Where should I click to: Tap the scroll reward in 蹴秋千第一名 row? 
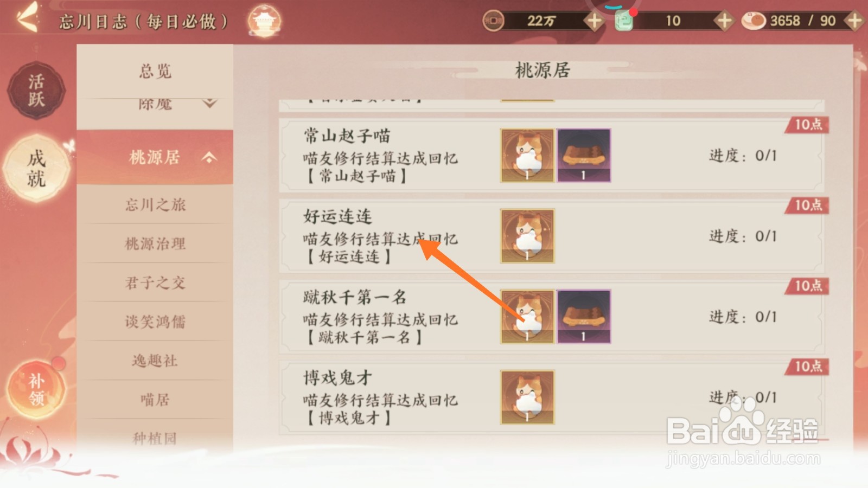(x=584, y=316)
